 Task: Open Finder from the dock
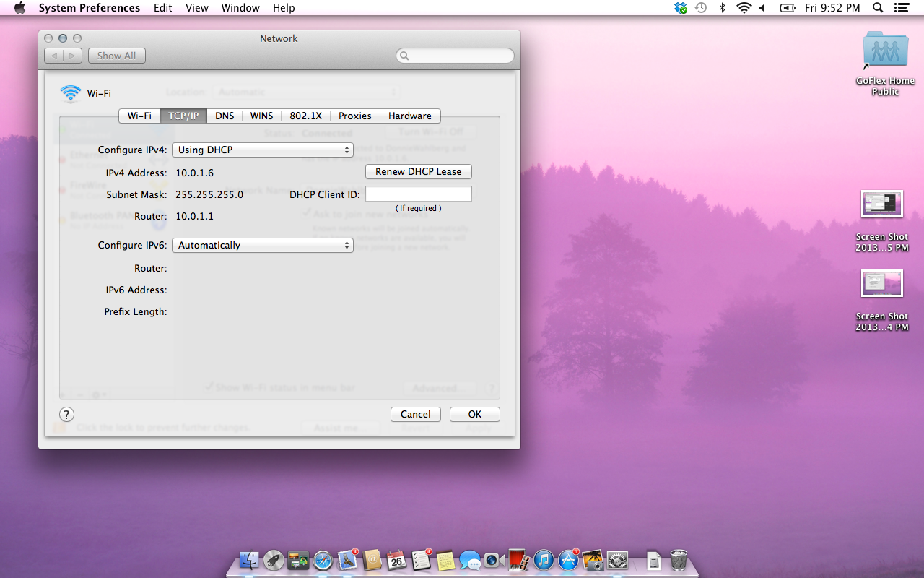pyautogui.click(x=249, y=560)
